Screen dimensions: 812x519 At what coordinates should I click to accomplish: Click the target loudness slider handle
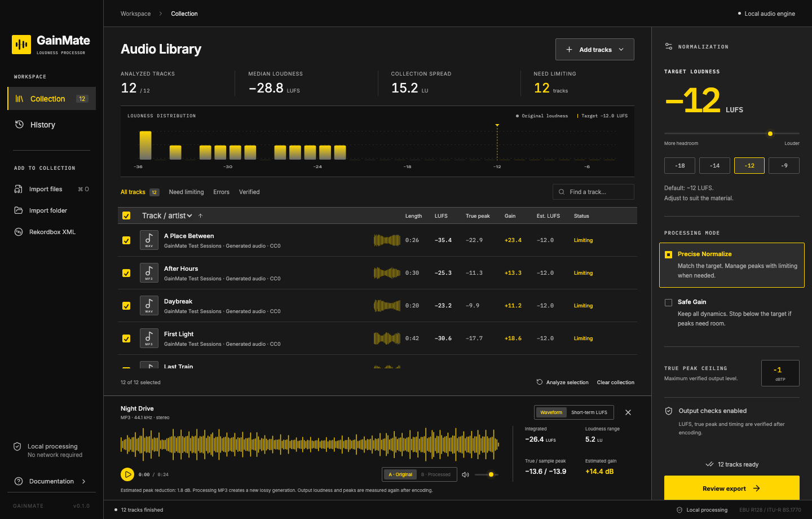(770, 134)
